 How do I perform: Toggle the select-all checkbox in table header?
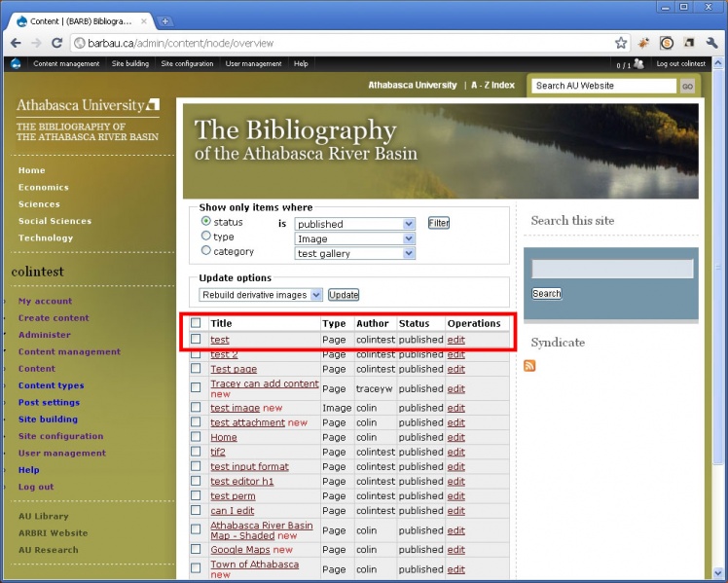click(x=196, y=322)
